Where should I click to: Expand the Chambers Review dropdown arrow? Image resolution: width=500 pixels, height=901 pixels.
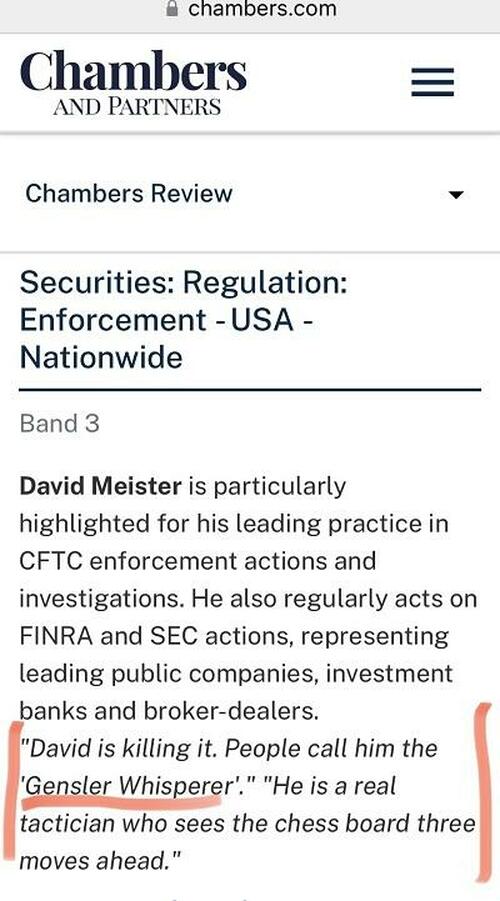(456, 195)
